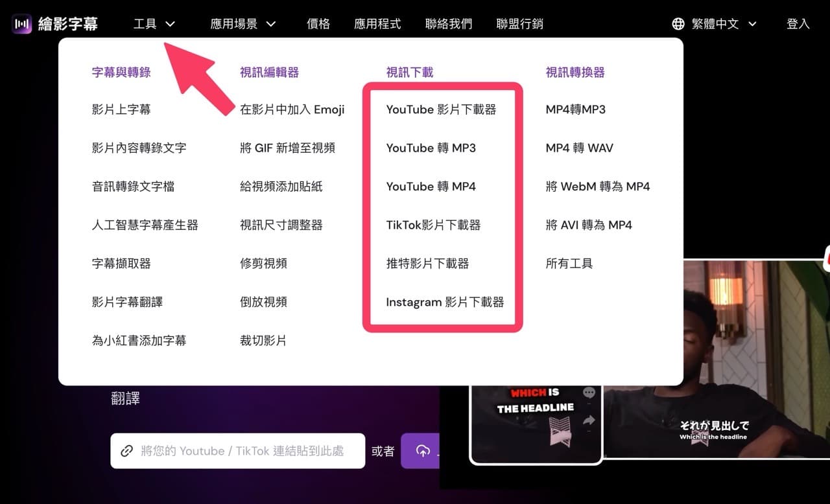
Task: Open 視訊尺寸調整器
Action: [281, 225]
